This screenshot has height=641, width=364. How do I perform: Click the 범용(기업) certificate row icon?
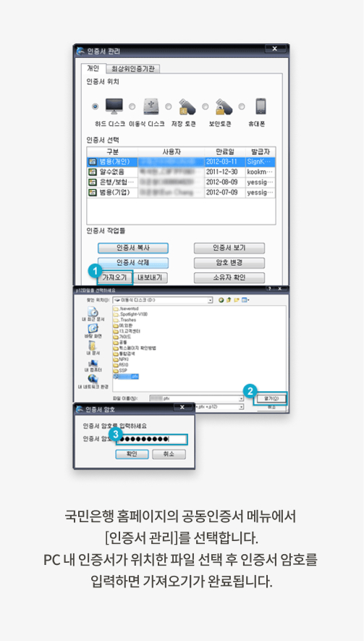(93, 192)
